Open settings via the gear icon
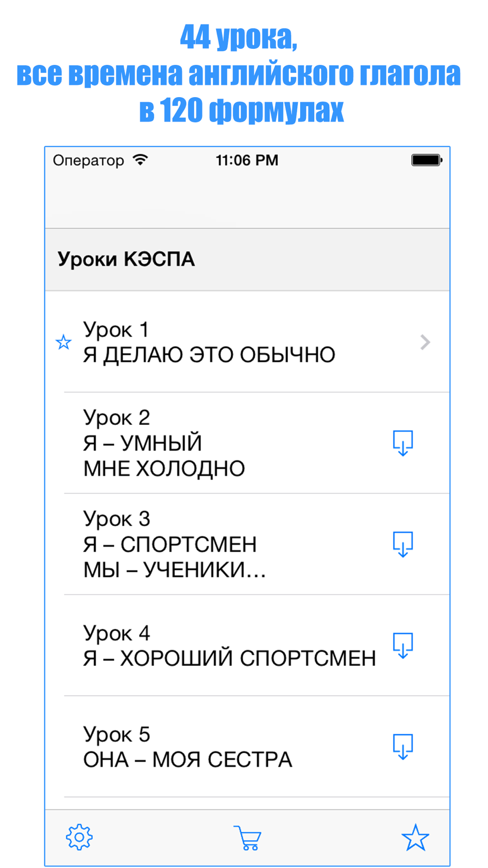Screen dimensions: 488x868 tap(79, 838)
